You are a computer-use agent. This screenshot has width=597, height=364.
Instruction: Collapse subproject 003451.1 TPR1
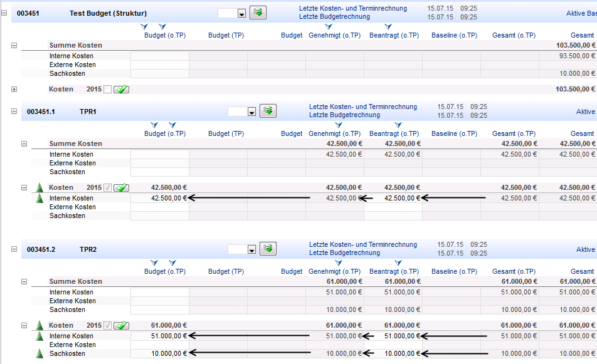click(x=14, y=112)
